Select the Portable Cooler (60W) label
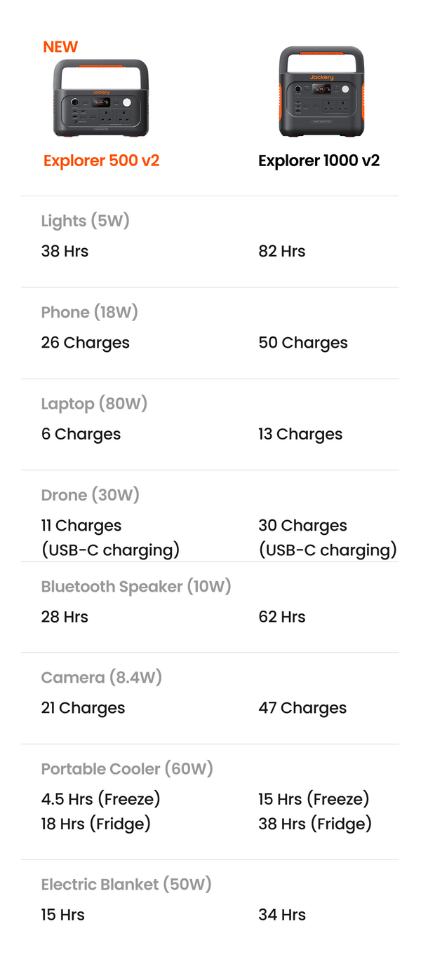Screen dimensions: 421x980 pos(126,768)
